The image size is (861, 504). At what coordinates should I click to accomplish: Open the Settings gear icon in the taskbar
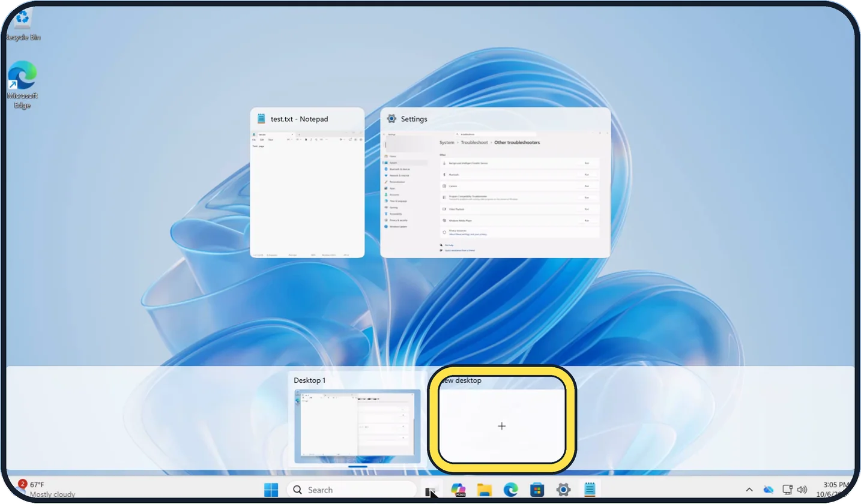tap(563, 490)
